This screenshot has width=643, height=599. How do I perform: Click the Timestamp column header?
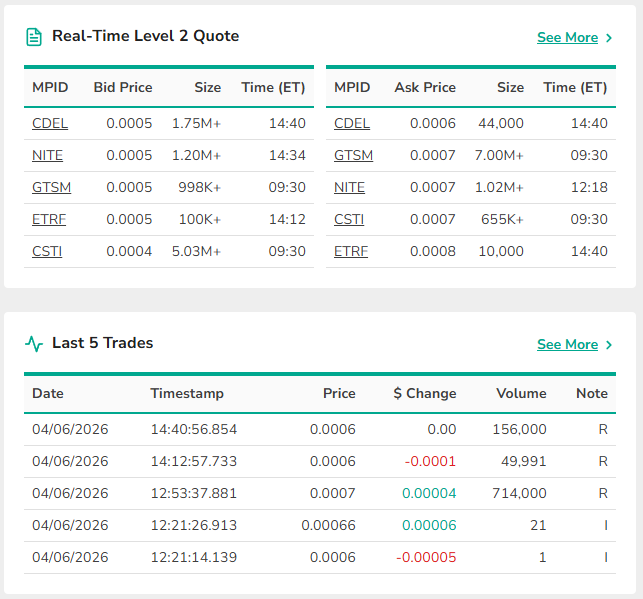[x=187, y=393]
